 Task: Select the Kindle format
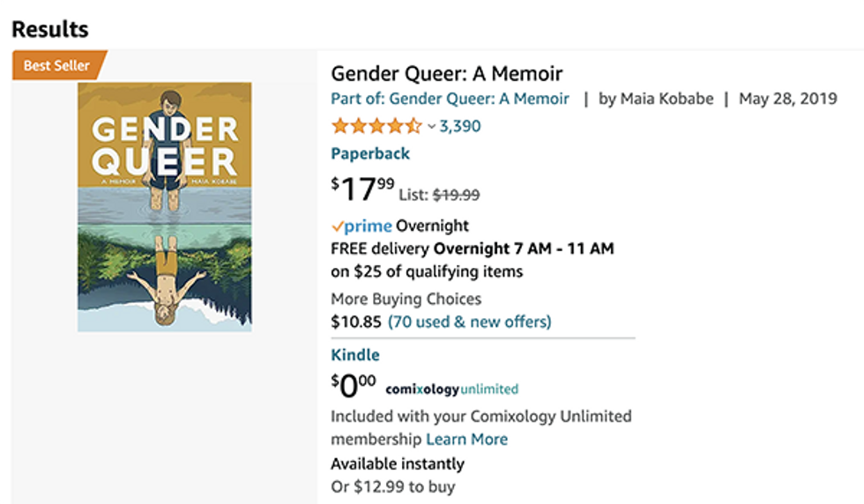(x=354, y=355)
